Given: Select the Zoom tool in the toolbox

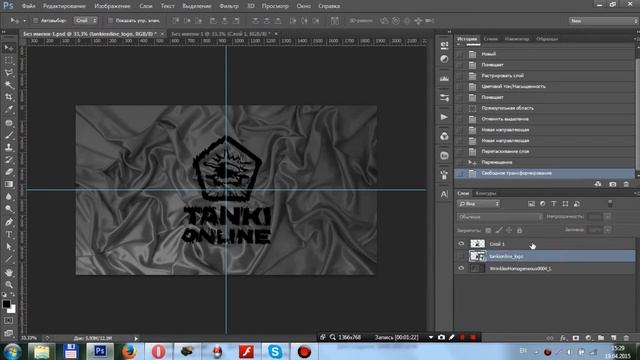Looking at the screenshot, I should 9,284.
